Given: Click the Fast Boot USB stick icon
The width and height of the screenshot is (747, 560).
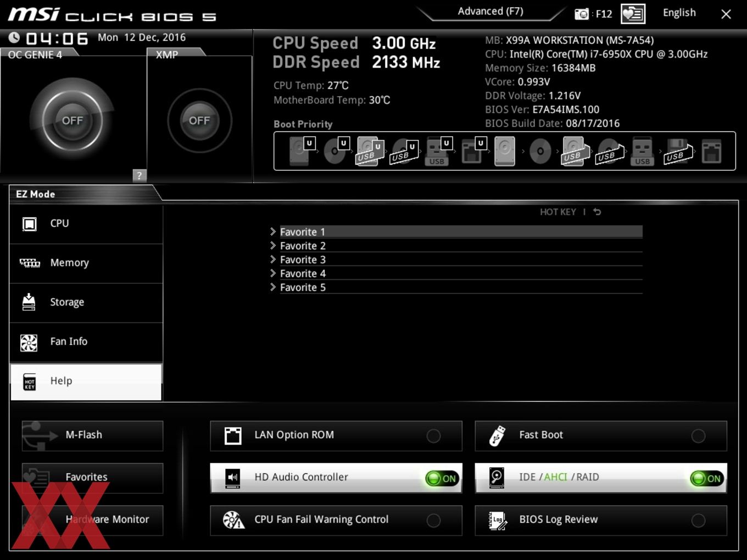Looking at the screenshot, I should pyautogui.click(x=497, y=436).
